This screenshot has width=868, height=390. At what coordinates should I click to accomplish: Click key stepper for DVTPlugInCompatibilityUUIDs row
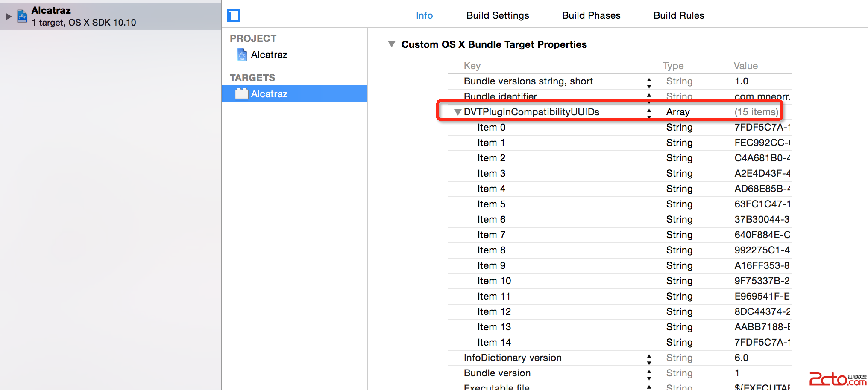[649, 113]
